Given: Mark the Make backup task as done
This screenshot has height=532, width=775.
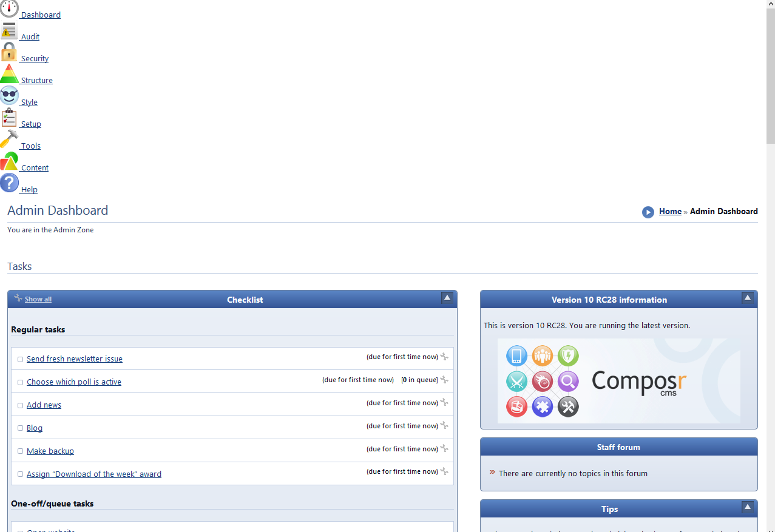Looking at the screenshot, I should pyautogui.click(x=20, y=451).
